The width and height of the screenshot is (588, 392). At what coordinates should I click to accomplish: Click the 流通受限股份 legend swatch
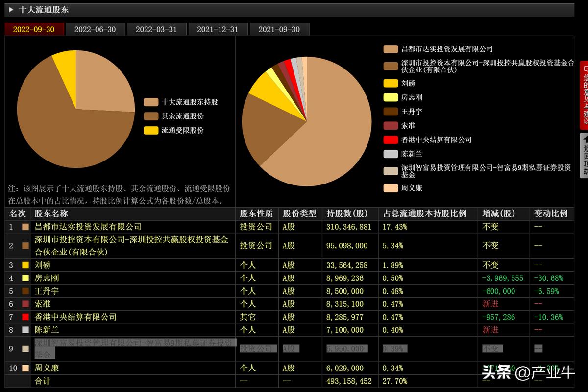point(151,130)
